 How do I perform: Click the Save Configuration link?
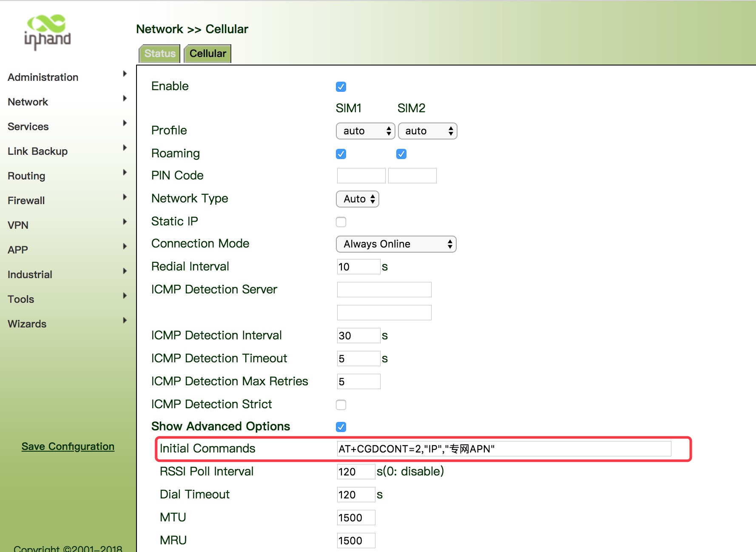pyautogui.click(x=68, y=447)
